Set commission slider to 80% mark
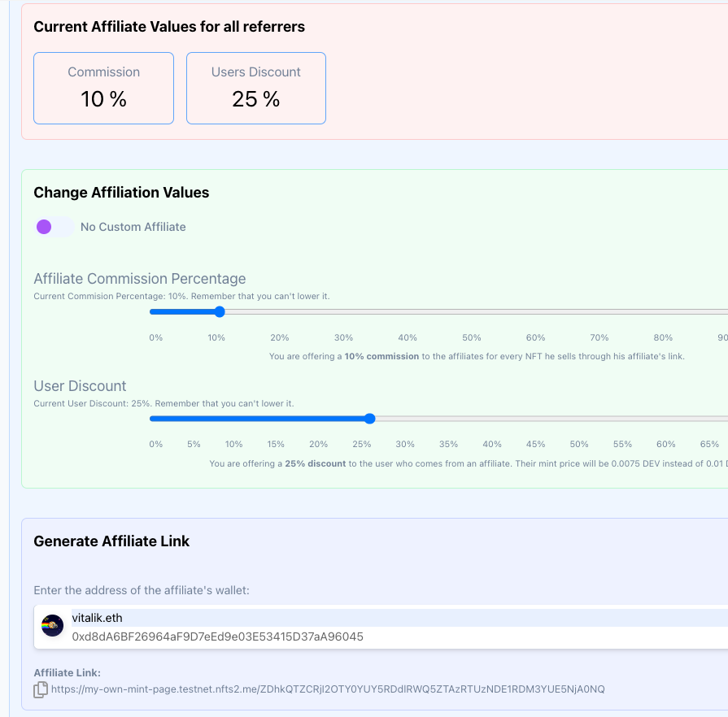This screenshot has height=717, width=728. coord(663,311)
